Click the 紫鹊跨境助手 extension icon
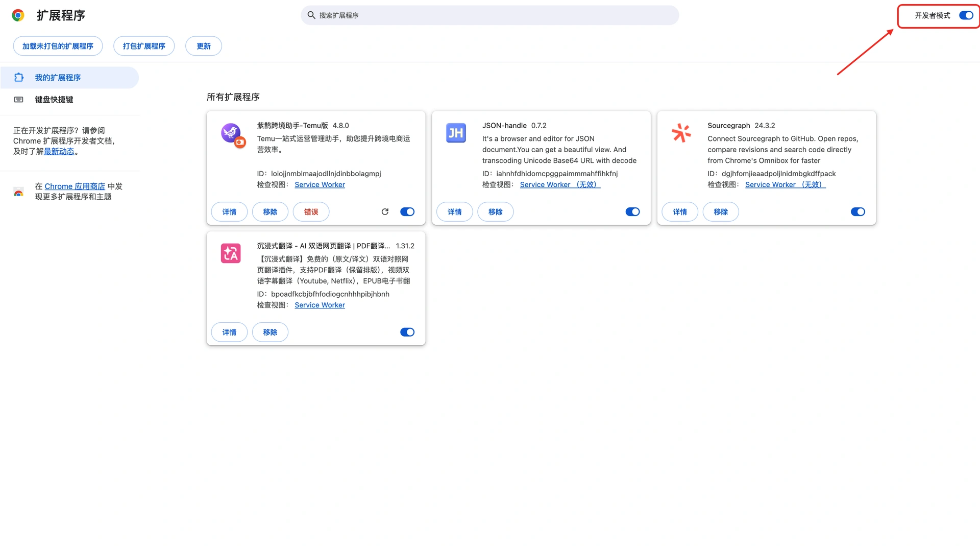Image resolution: width=980 pixels, height=546 pixels. tap(233, 135)
